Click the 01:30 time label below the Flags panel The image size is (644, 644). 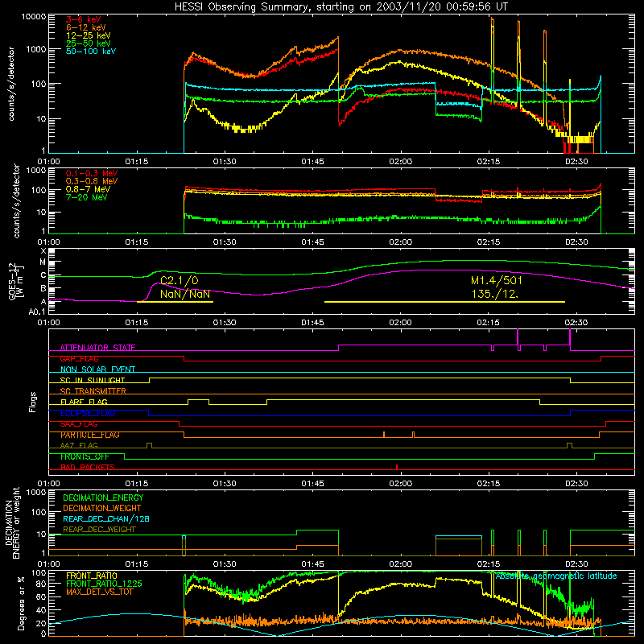pos(225,484)
